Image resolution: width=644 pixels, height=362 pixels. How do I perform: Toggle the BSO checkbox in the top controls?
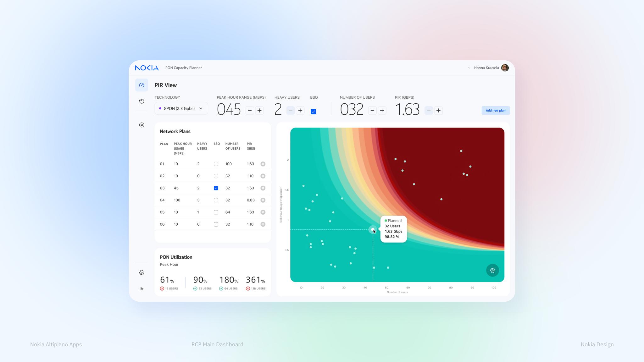pyautogui.click(x=313, y=111)
